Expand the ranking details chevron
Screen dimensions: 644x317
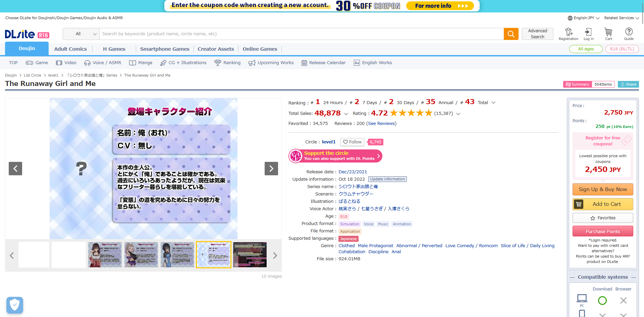[x=493, y=103]
